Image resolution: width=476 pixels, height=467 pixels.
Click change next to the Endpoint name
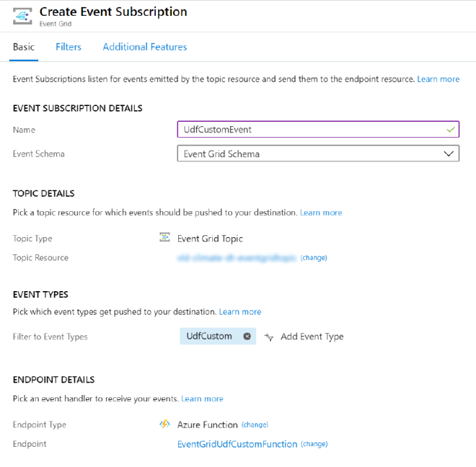(x=314, y=445)
